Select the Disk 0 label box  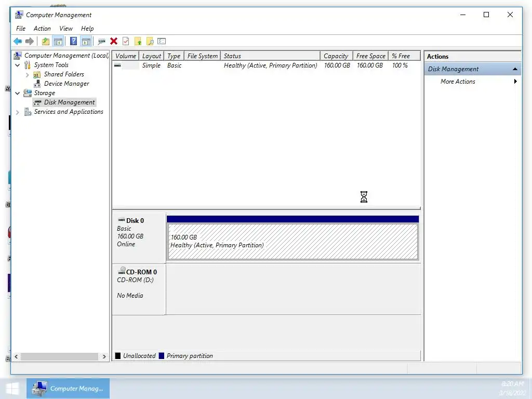point(139,238)
